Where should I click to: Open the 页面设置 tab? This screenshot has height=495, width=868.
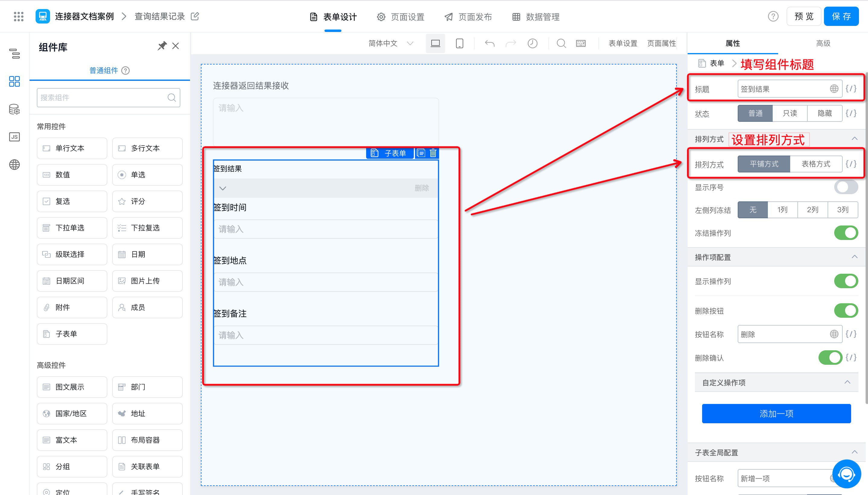click(401, 17)
